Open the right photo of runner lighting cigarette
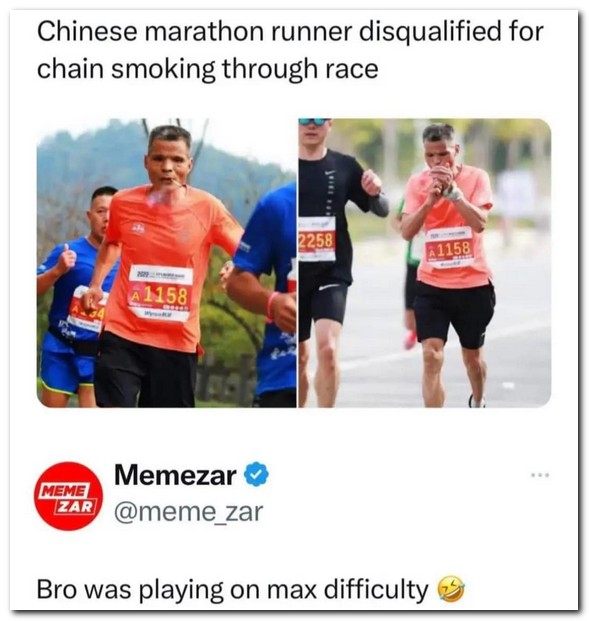This screenshot has height=621, width=589. point(425,263)
